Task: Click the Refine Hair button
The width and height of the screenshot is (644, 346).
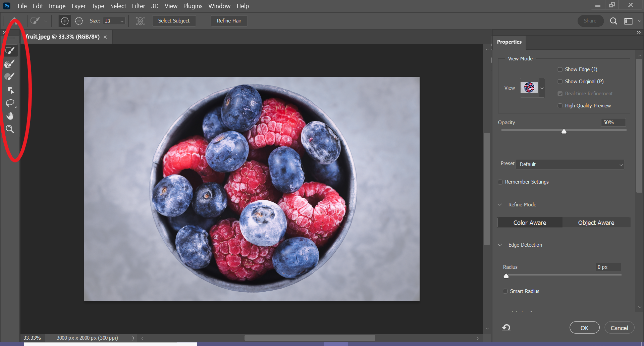Action: (229, 21)
